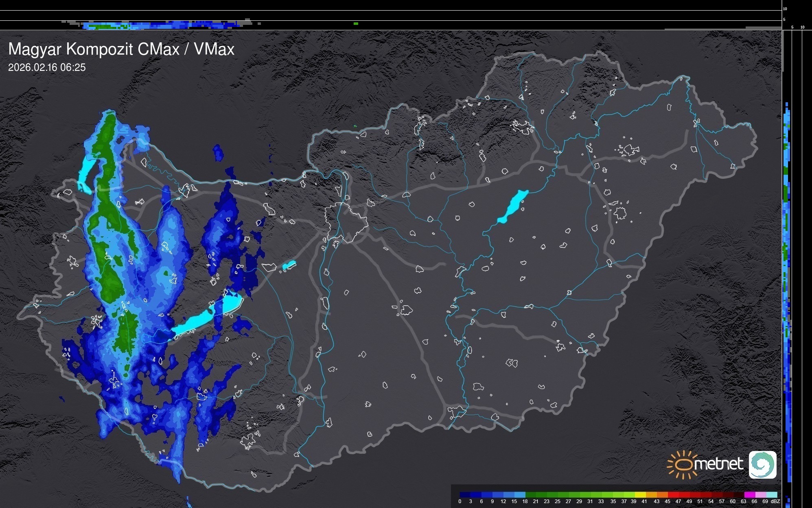Select the dark navy 0 dBZ swatch
The image size is (812, 508).
coord(465,495)
